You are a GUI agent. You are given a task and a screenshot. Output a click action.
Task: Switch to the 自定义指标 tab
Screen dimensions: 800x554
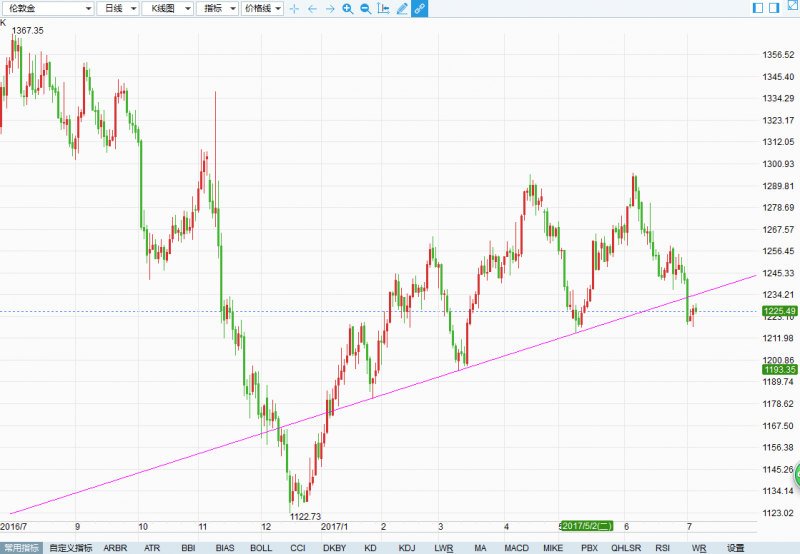point(69,548)
